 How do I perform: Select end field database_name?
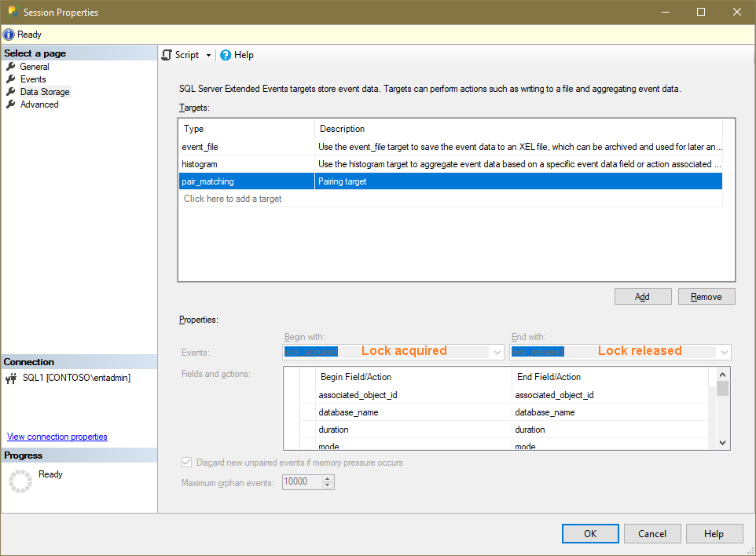pos(611,412)
